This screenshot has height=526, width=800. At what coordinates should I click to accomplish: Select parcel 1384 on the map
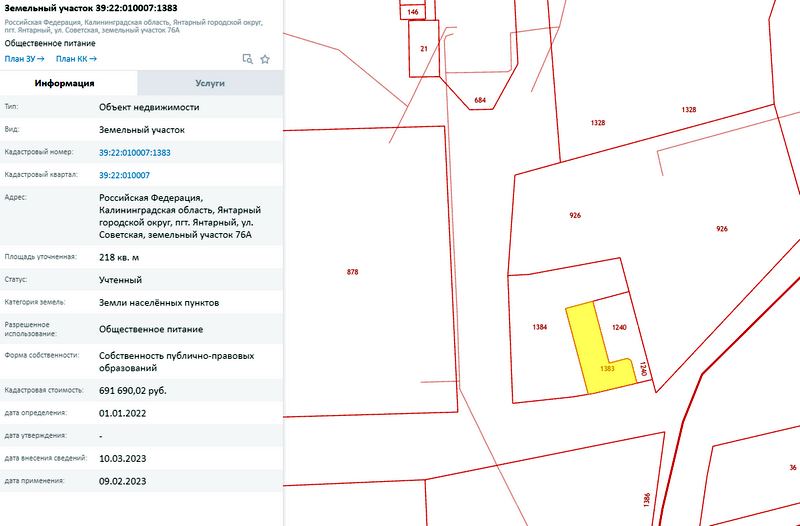pos(540,327)
